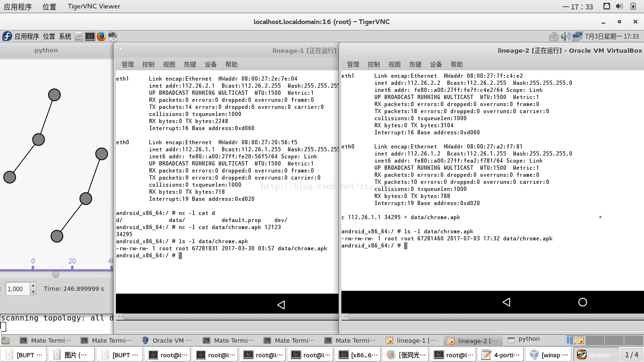Image resolution: width=644 pixels, height=362 pixels.
Task: Switch to first Mate Terminal taskbar button
Action: [x=46, y=340]
